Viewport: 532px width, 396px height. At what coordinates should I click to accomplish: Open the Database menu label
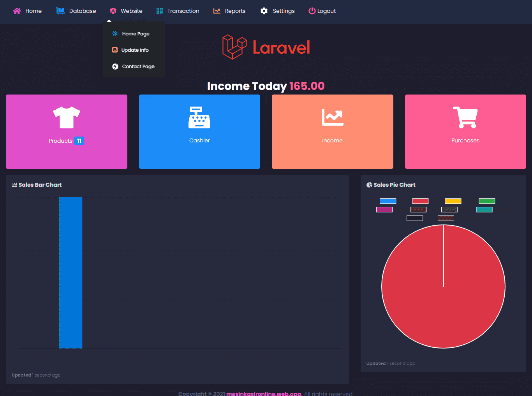click(83, 11)
